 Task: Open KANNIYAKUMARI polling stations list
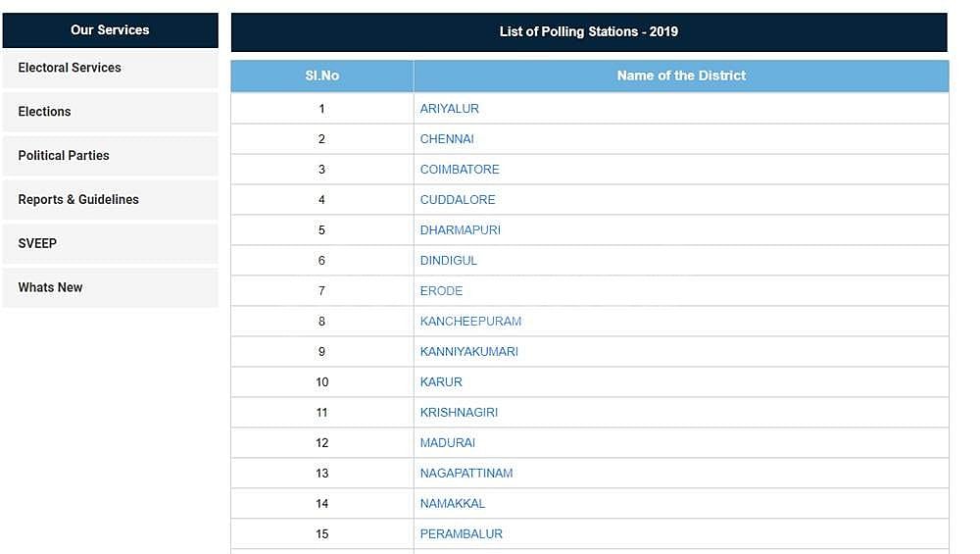(x=469, y=352)
